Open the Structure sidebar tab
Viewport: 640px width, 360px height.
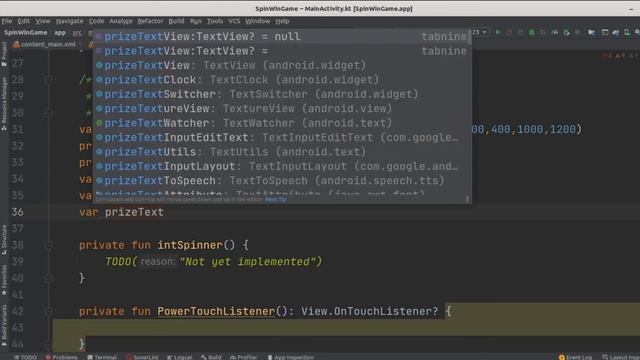click(x=4, y=240)
